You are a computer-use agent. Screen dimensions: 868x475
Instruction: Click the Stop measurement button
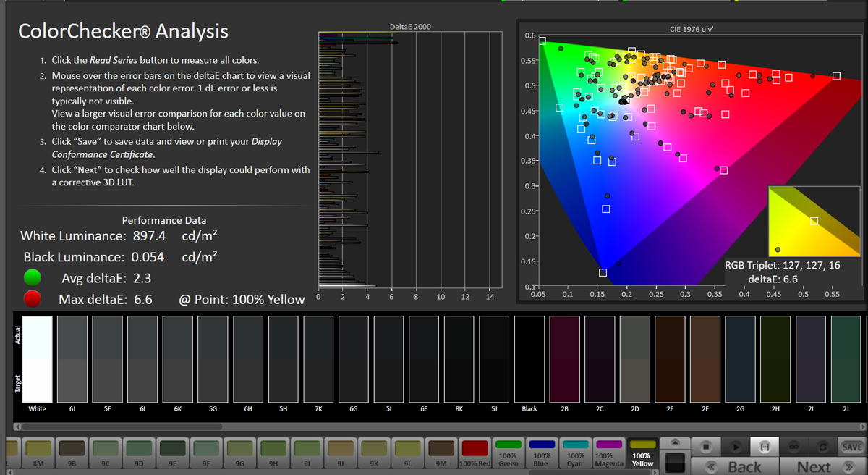coord(707,447)
